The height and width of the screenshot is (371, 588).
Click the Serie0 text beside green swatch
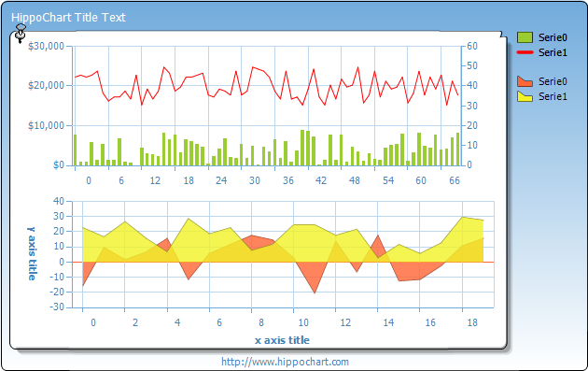tap(553, 37)
